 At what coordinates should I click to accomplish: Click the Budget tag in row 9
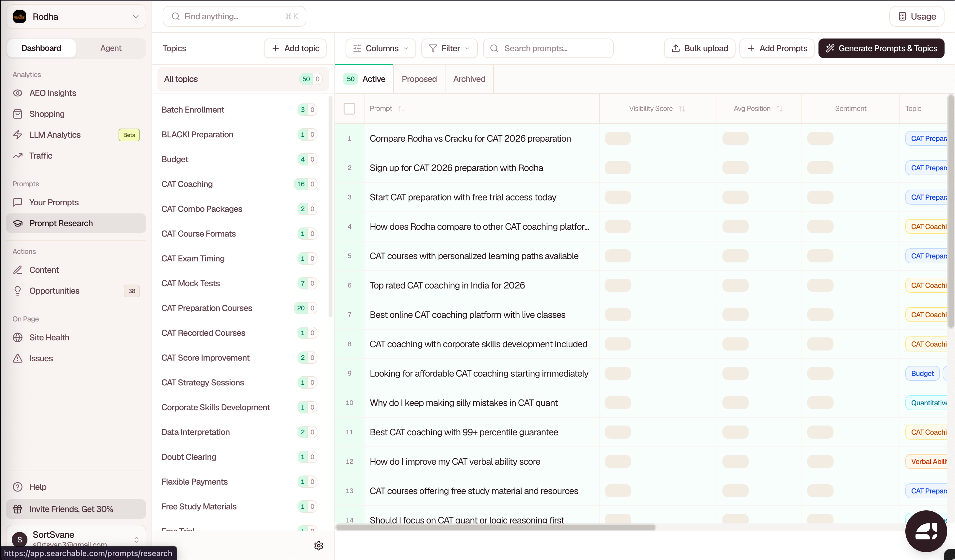click(922, 374)
